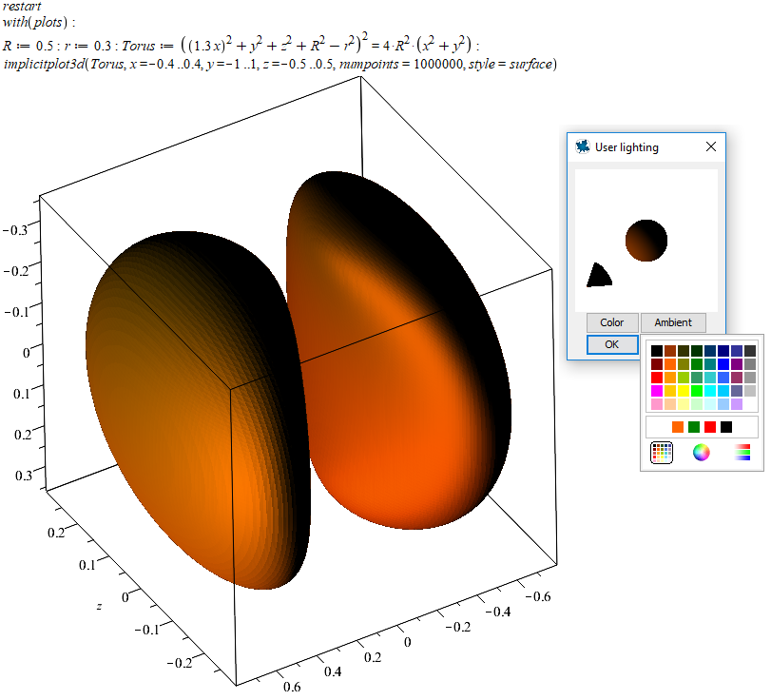Click the 'z' axis label on the plot
The image size is (771, 700).
(99, 606)
